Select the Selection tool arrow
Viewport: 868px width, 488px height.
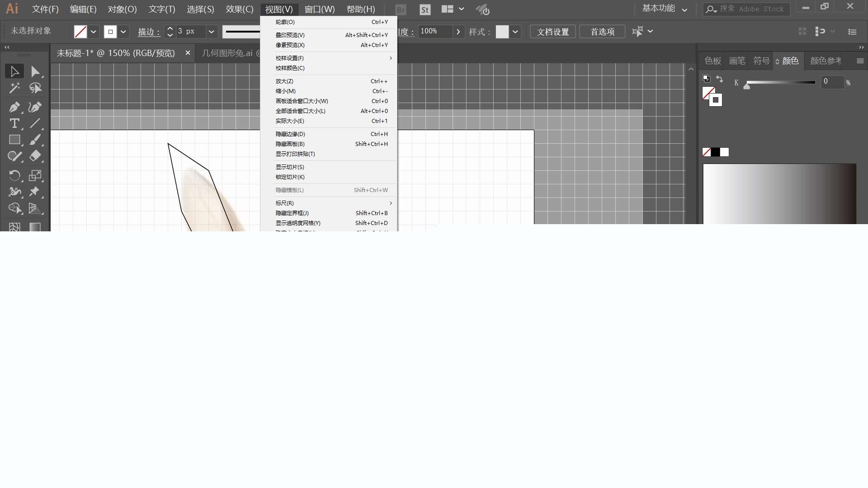click(x=14, y=71)
